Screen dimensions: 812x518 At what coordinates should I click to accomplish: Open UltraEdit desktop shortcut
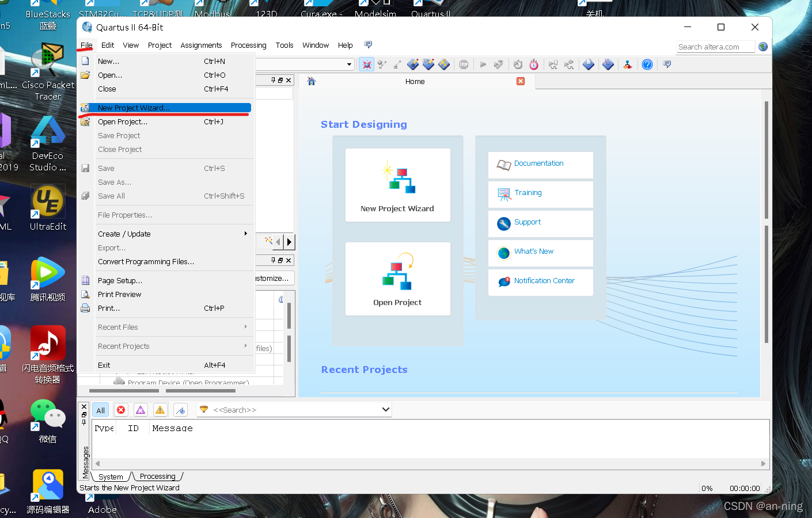pos(48,208)
